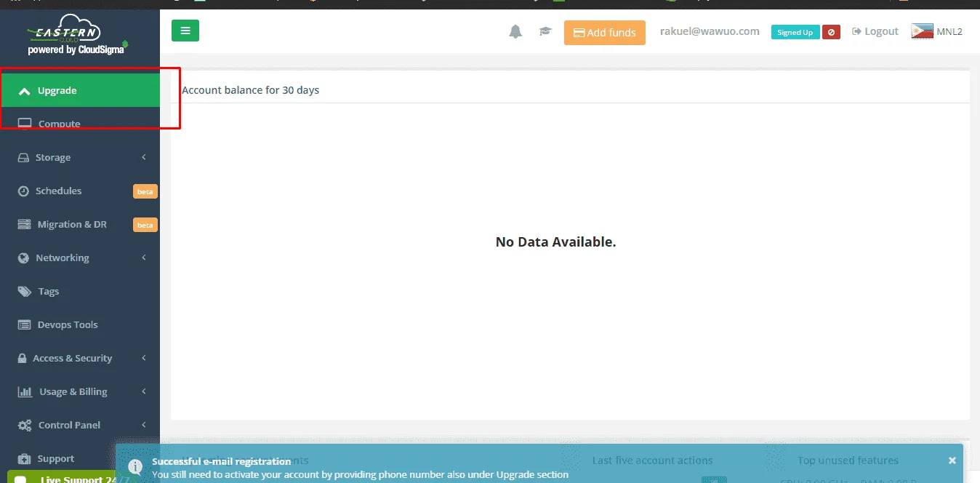Click the Eastern CloudSigma logo
This screenshot has width=980, height=483.
[x=77, y=35]
